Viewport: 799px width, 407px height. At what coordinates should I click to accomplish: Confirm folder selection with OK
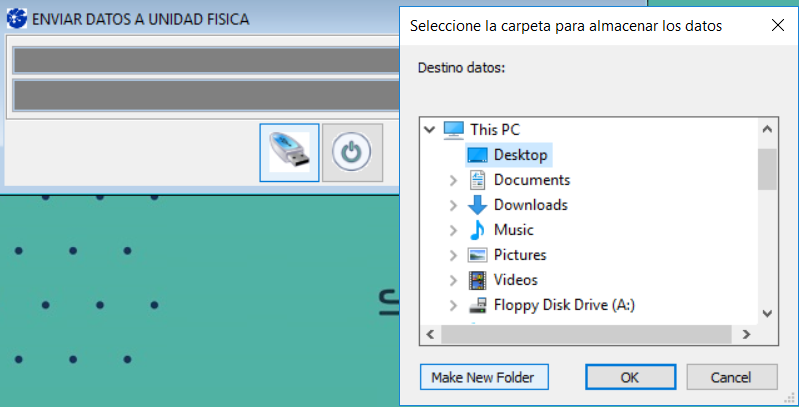629,377
